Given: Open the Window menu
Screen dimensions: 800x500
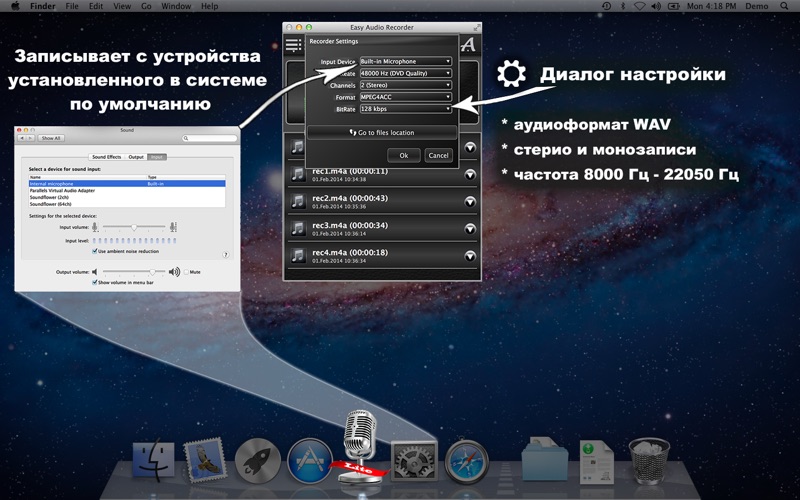Looking at the screenshot, I should pos(175,6).
